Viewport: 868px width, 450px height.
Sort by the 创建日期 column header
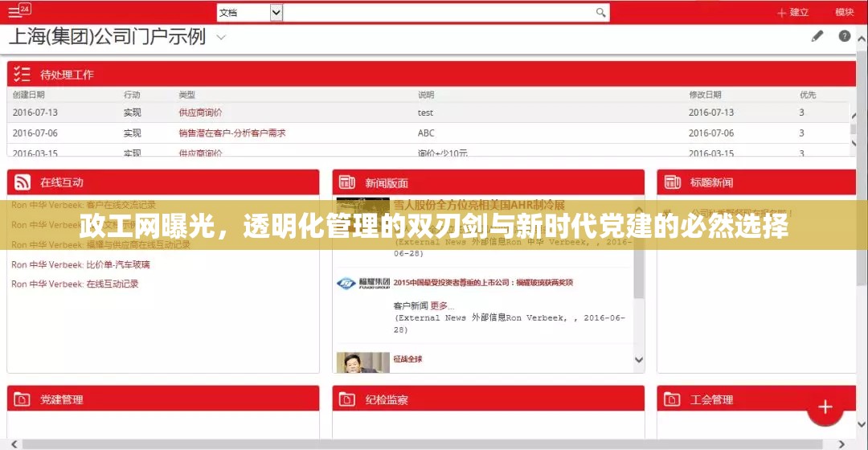29,95
